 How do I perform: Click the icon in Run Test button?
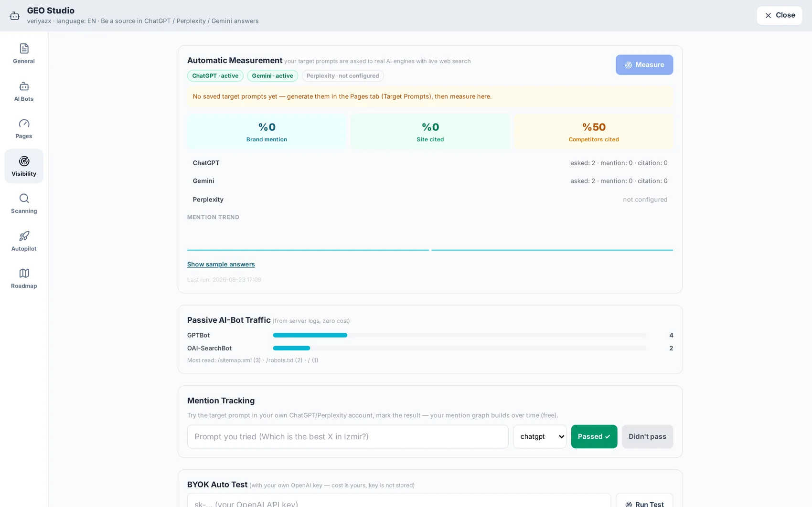click(629, 504)
